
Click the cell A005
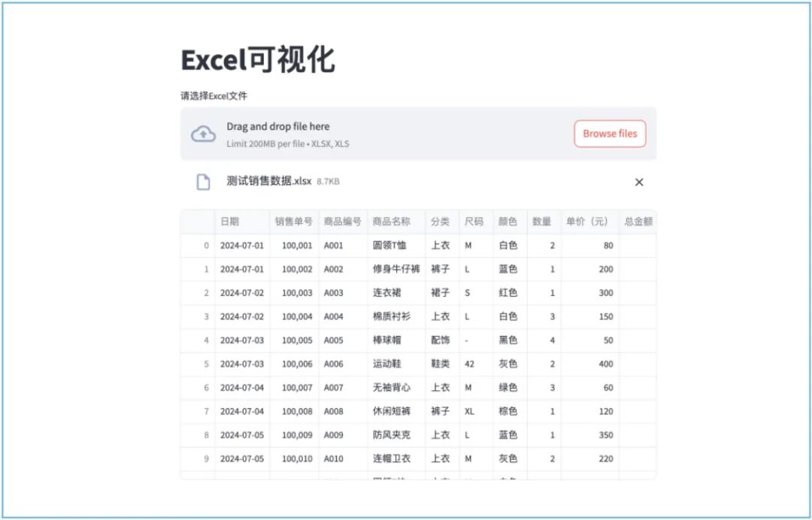[x=343, y=340]
